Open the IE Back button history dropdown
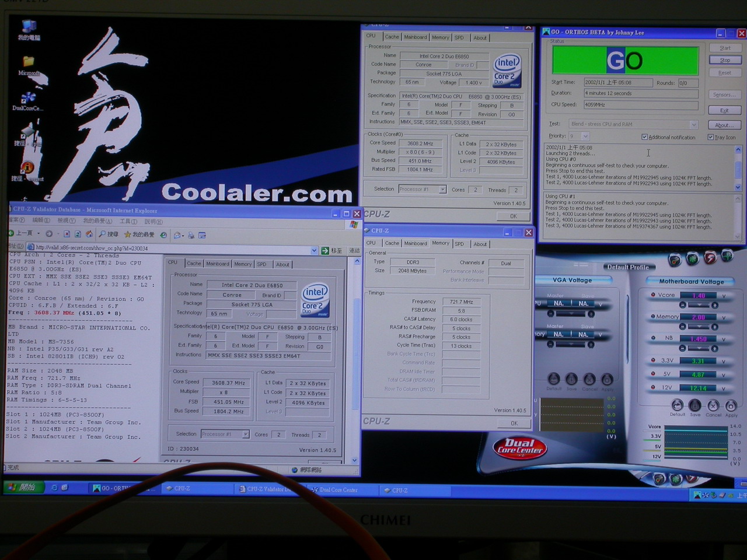This screenshot has width=747, height=560. [x=38, y=234]
